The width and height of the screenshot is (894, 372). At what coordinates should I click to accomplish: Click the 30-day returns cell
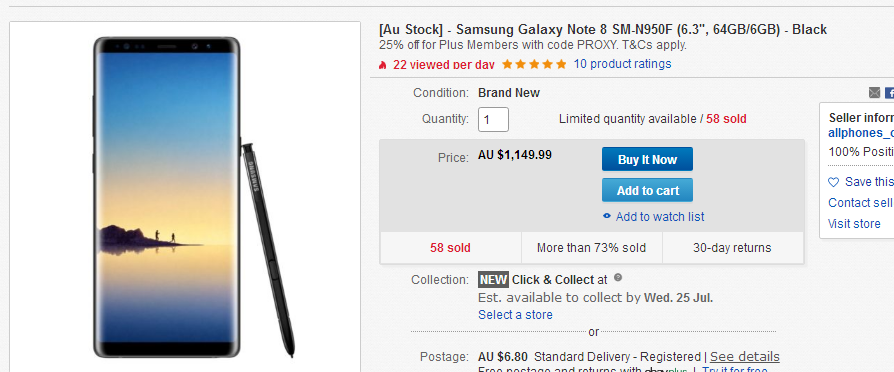click(732, 248)
